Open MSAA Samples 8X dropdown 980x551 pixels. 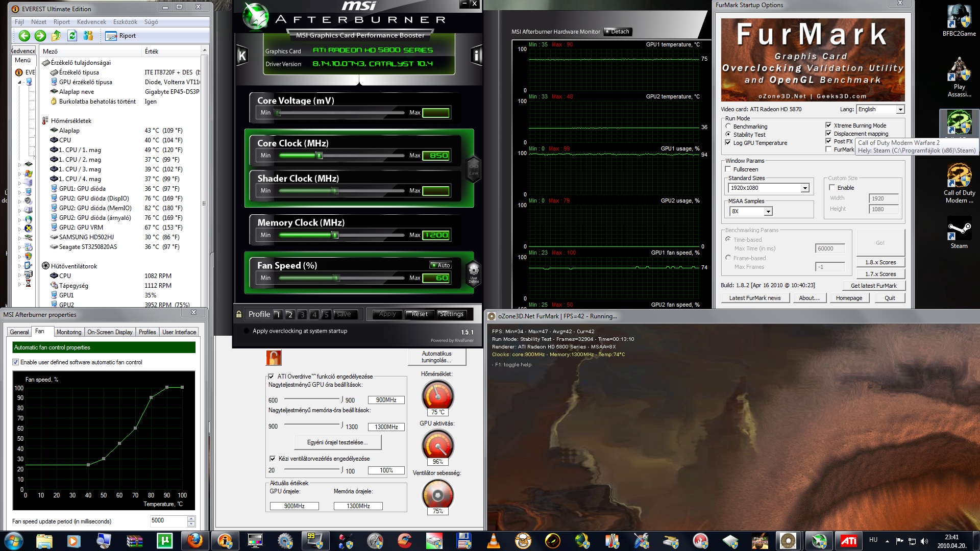coord(751,211)
